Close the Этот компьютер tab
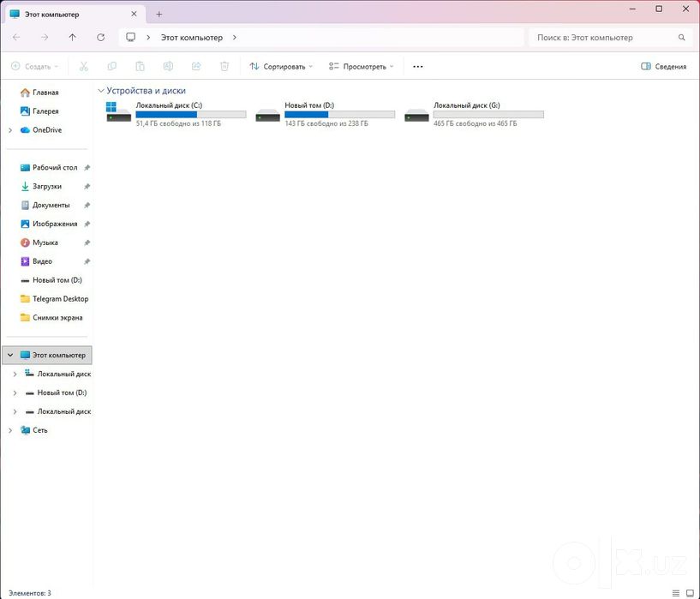700x599 pixels. coord(134,15)
